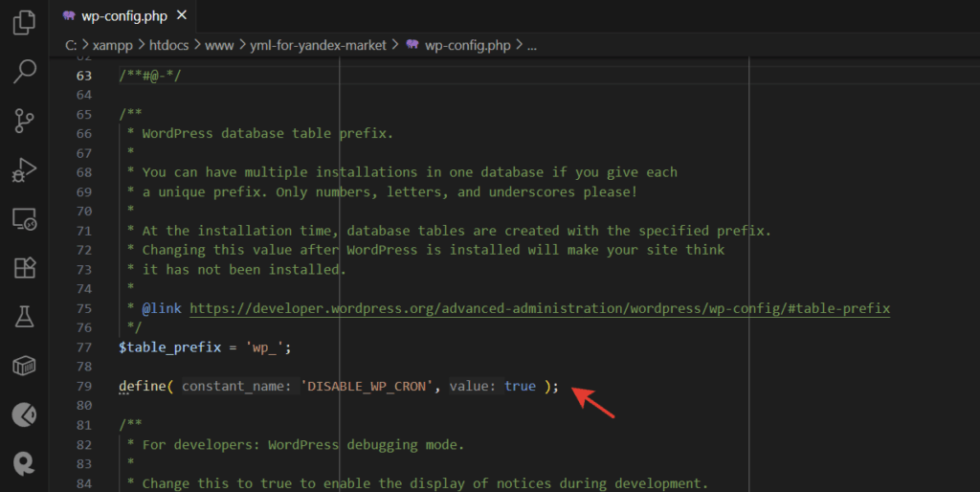Screen dimensions: 980x492
Task: Open the Search view icon
Action: (25, 71)
